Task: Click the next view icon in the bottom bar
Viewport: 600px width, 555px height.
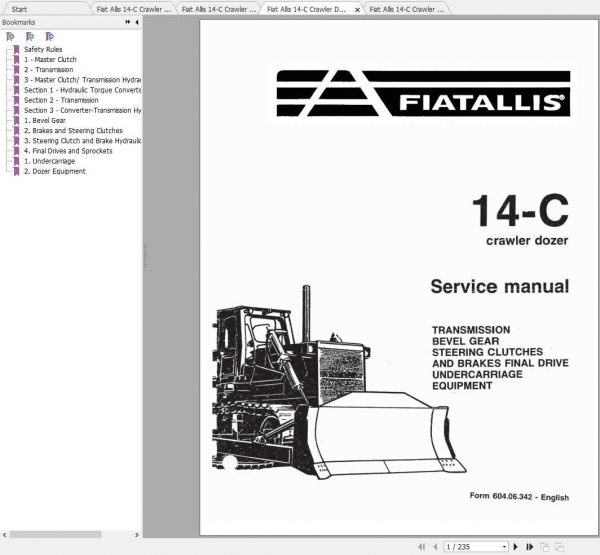Action: coord(559,547)
